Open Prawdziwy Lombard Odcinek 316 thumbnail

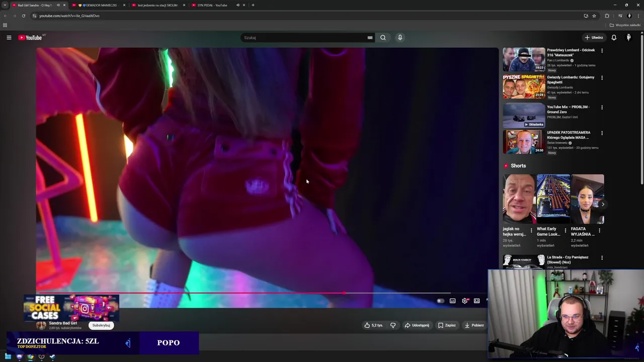[524, 59]
